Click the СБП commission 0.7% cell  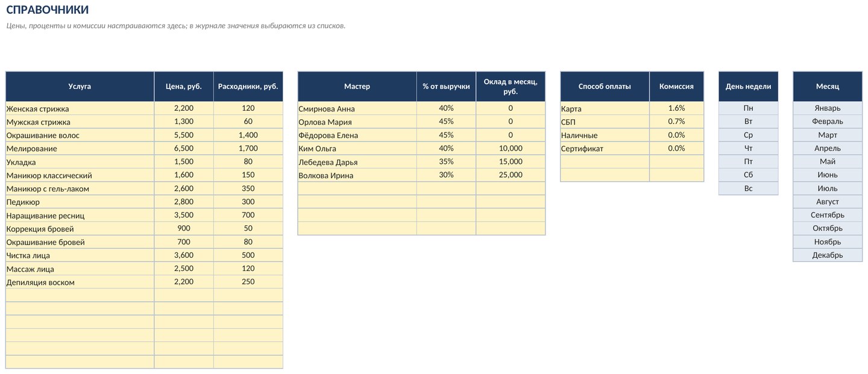(x=677, y=122)
